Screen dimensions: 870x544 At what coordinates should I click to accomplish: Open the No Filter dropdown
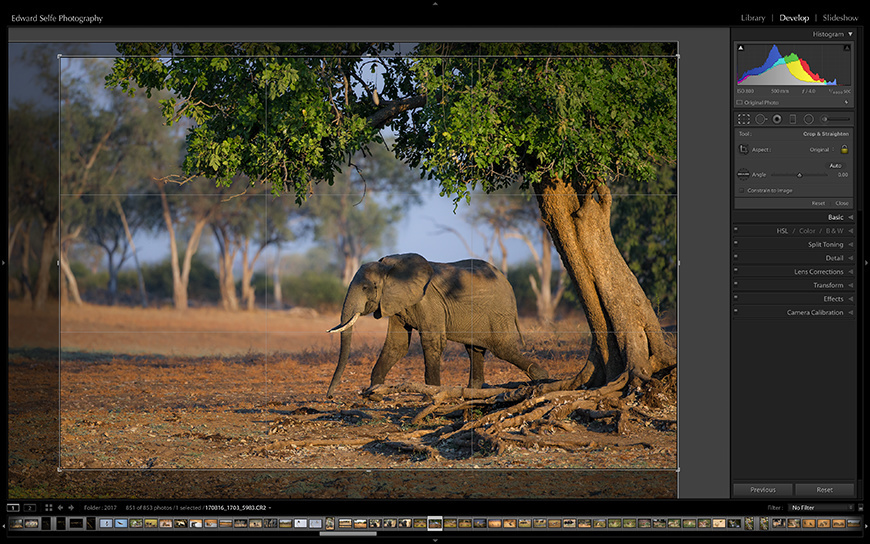tap(822, 507)
